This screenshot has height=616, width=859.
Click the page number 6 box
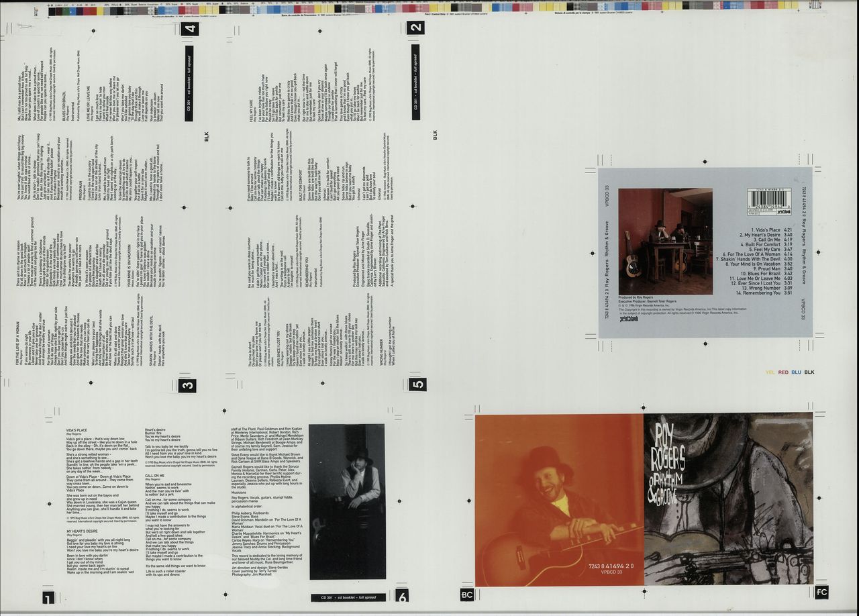pos(402,595)
